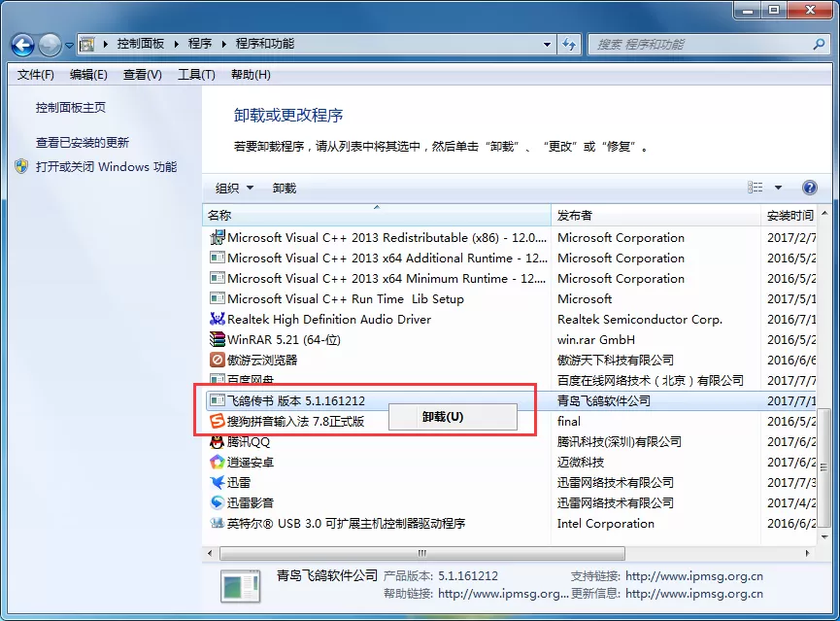Sort by the 发布者 column header
Screen dimensions: 840x621
click(x=655, y=215)
